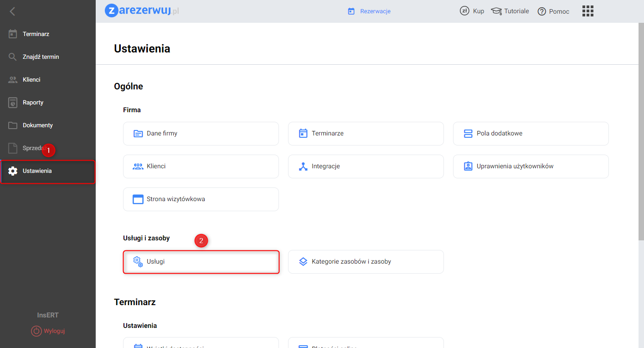The width and height of the screenshot is (644, 348).
Task: Click the Kup złoty coin icon
Action: coord(464,11)
